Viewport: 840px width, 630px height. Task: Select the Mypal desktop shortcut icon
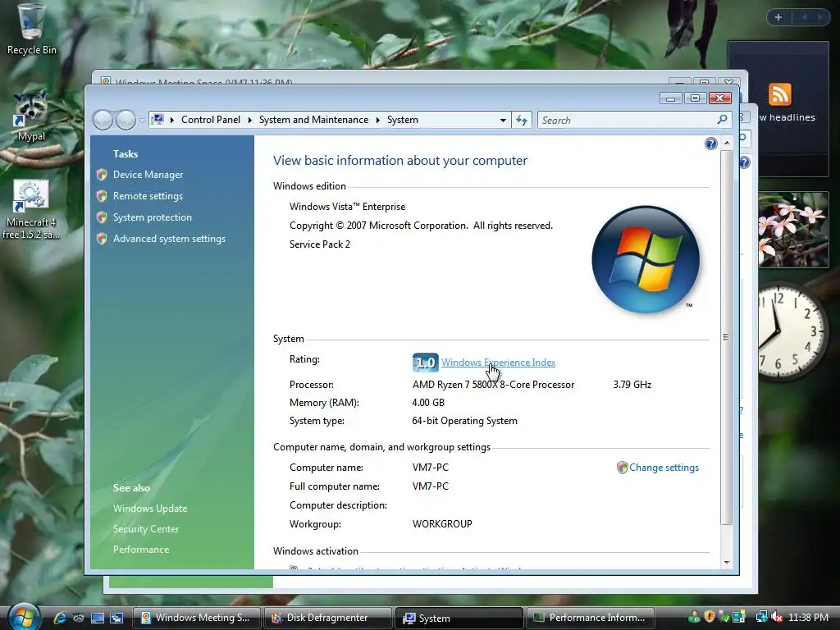[x=30, y=116]
